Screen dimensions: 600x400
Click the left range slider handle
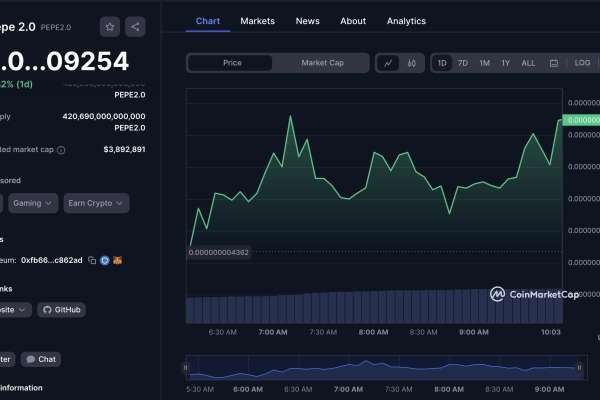[186, 368]
